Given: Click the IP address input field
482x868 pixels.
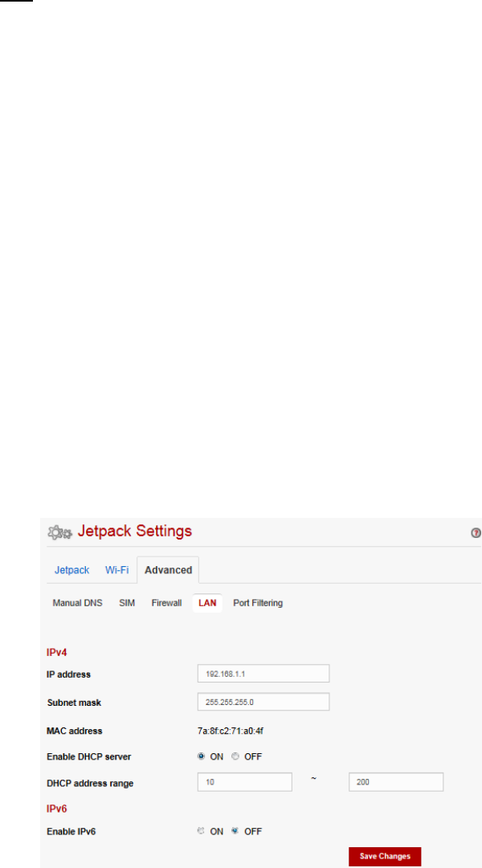Looking at the screenshot, I should pyautogui.click(x=263, y=674).
